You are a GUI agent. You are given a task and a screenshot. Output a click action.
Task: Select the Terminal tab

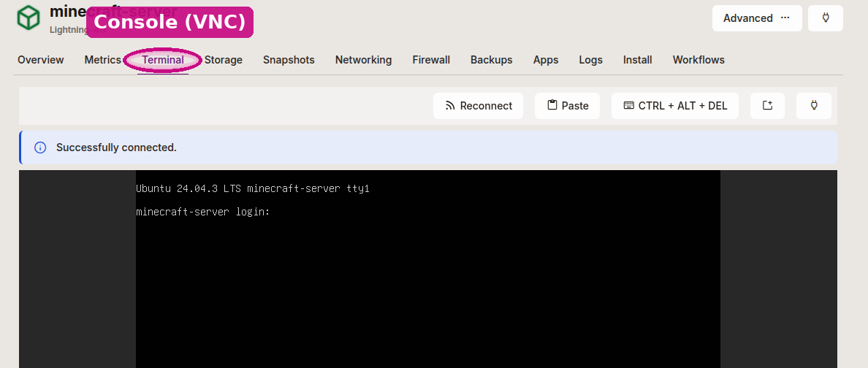pos(163,60)
